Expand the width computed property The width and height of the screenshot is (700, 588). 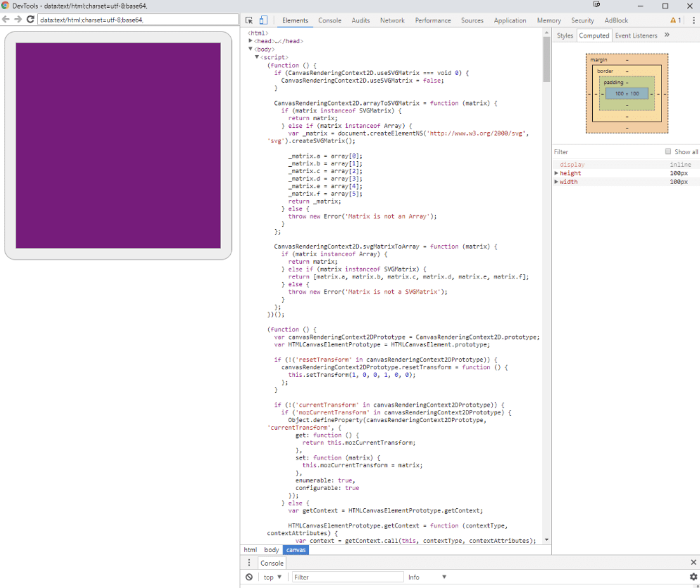(x=556, y=181)
